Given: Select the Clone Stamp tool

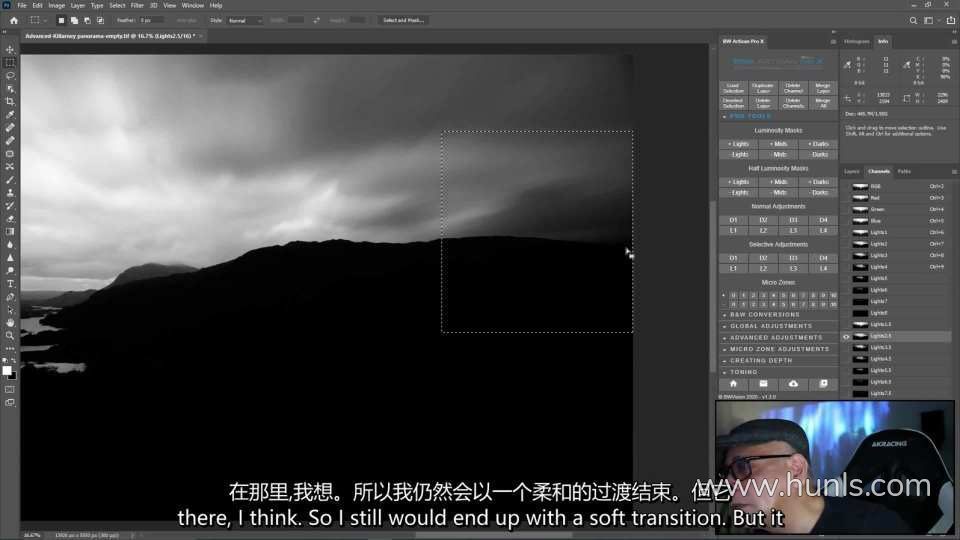Looking at the screenshot, I should 10,193.
